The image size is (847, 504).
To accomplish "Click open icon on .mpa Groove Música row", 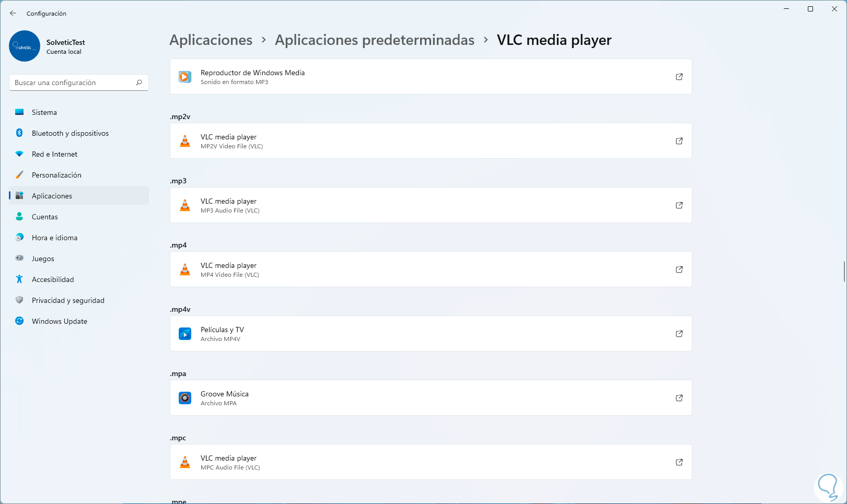I will [x=679, y=398].
